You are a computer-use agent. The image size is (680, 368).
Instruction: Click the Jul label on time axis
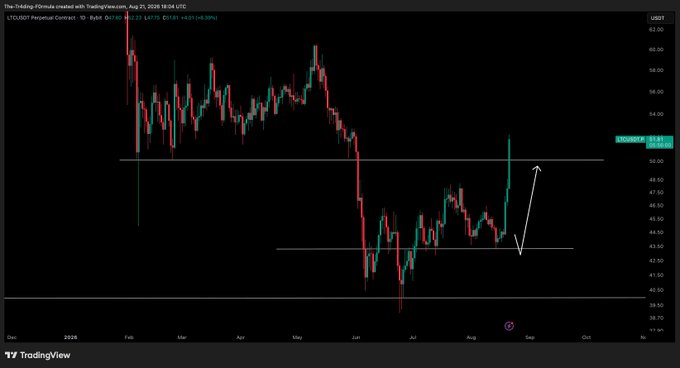(412, 337)
